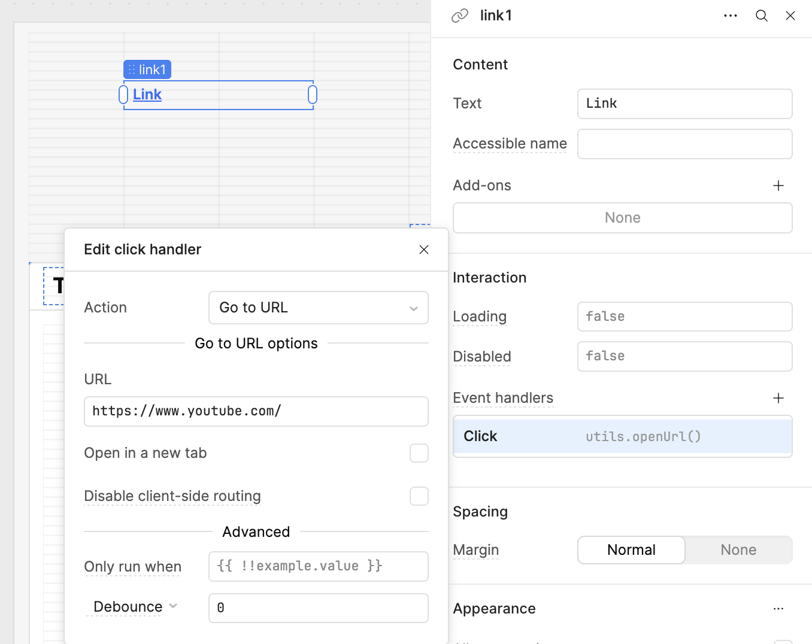Viewport: 812px width, 644px height.
Task: Add a new Add-on with plus icon
Action: 778,186
